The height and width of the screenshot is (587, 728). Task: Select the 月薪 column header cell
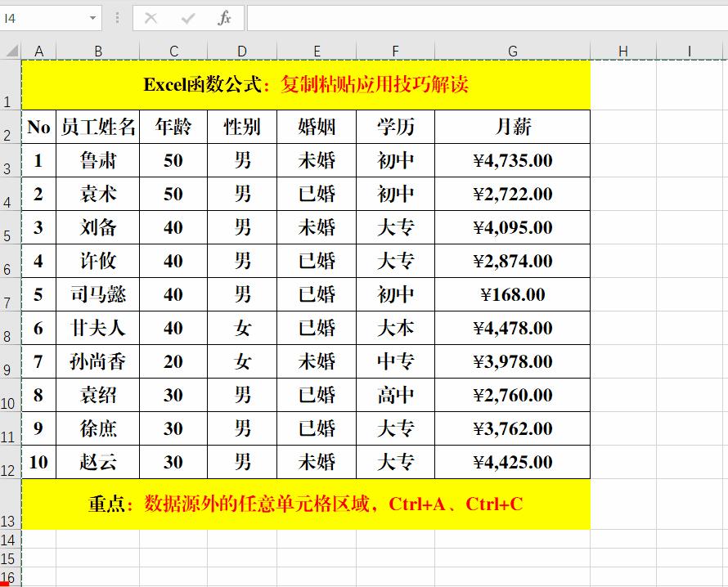[x=513, y=127]
